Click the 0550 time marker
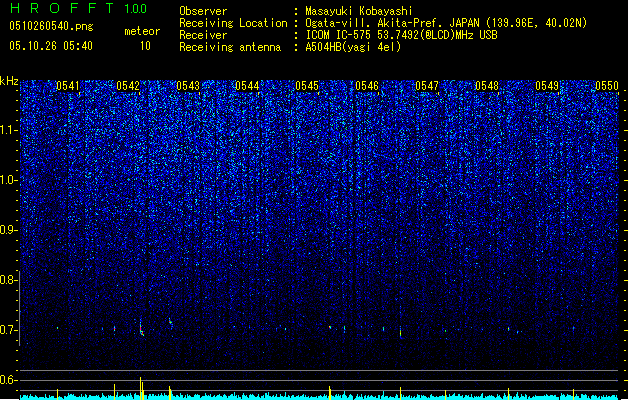 point(607,86)
